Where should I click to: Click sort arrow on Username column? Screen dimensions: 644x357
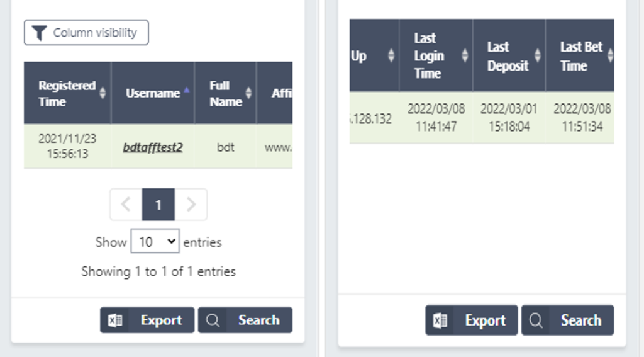pyautogui.click(x=186, y=92)
